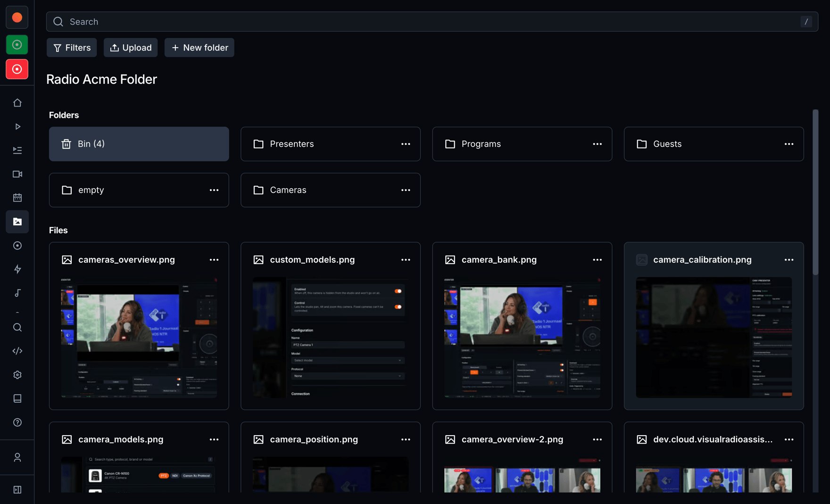Click the Upload button
This screenshot has width=830, height=504.
click(x=131, y=48)
